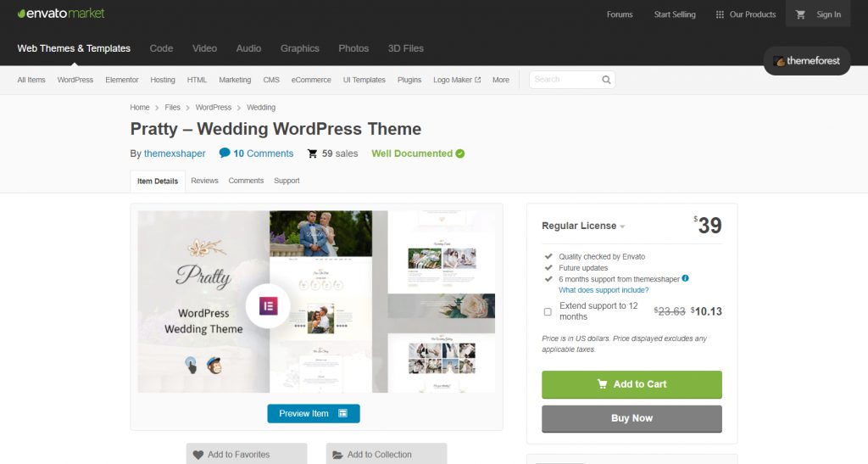Click the heart icon on Add to Favorites
Viewport: 868px width, 464px height.
pyautogui.click(x=198, y=455)
